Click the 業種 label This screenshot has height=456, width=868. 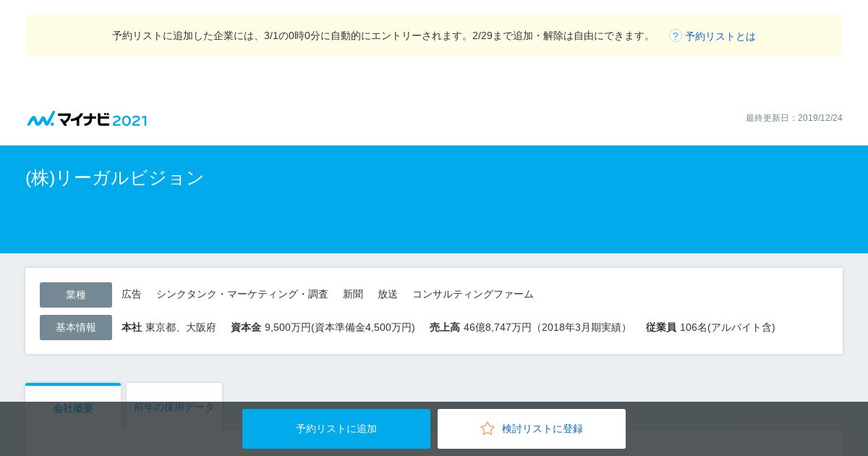pyautogui.click(x=76, y=295)
